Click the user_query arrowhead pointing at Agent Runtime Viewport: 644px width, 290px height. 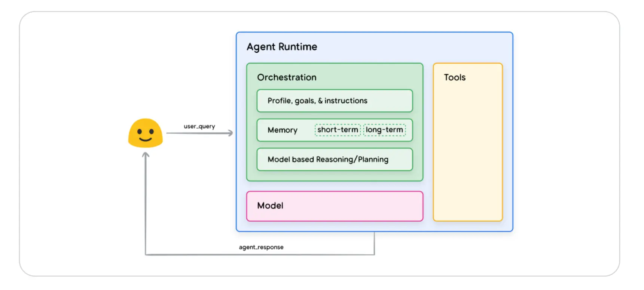pyautogui.click(x=231, y=133)
